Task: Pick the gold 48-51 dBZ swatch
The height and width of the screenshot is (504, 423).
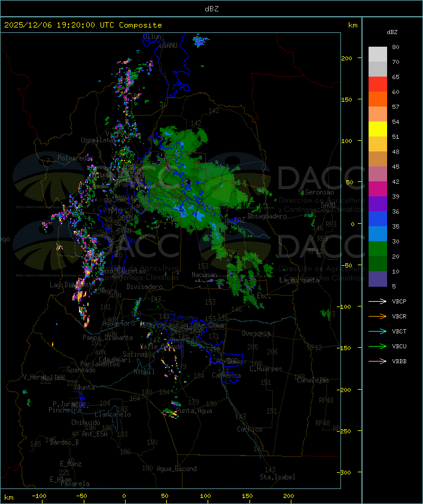Action: coord(378,144)
